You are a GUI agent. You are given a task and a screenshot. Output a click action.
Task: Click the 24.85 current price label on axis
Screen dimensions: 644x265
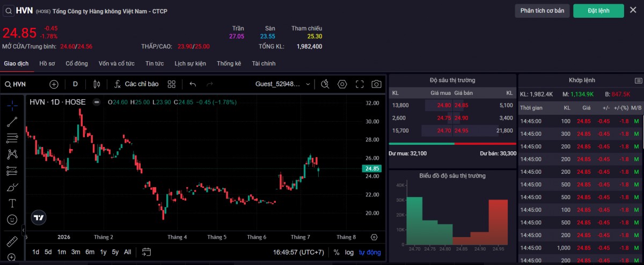click(x=372, y=168)
